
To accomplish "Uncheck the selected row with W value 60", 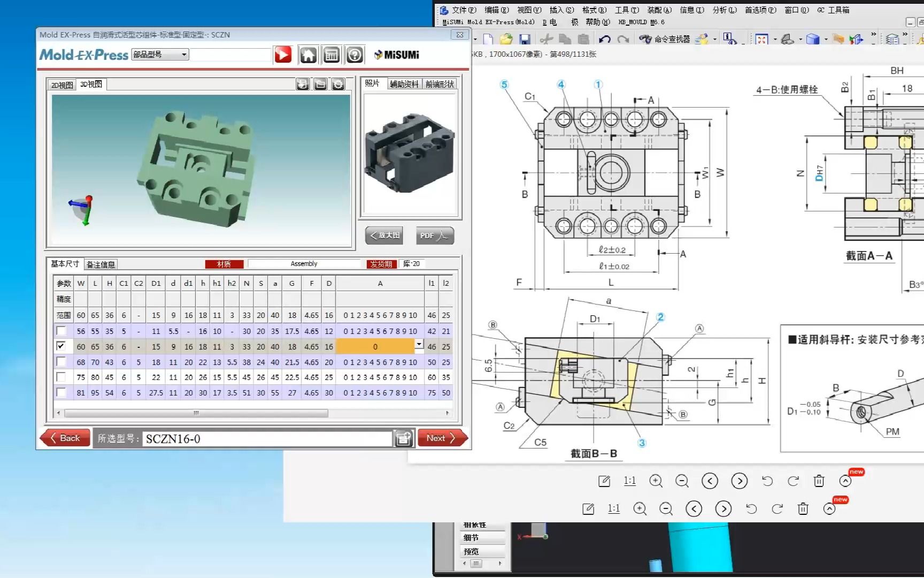I will point(61,346).
